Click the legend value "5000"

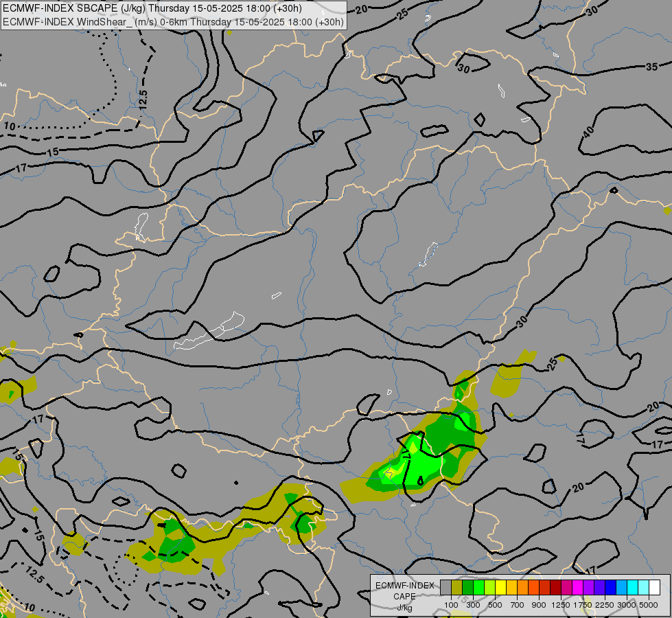click(x=649, y=605)
